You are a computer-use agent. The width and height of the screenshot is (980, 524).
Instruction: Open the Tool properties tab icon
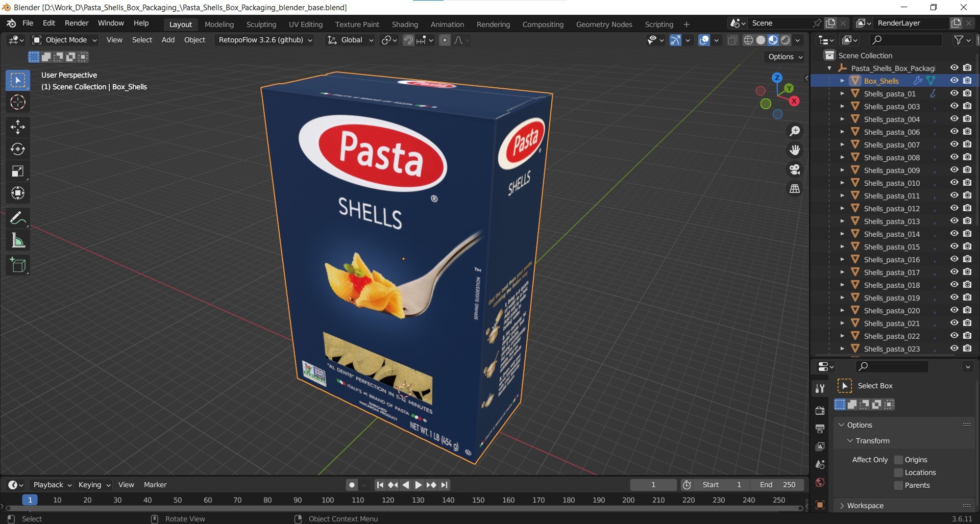coord(820,389)
